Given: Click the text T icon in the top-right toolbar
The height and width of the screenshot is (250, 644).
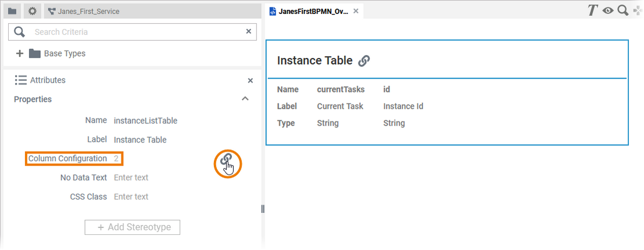Looking at the screenshot, I should (x=592, y=10).
